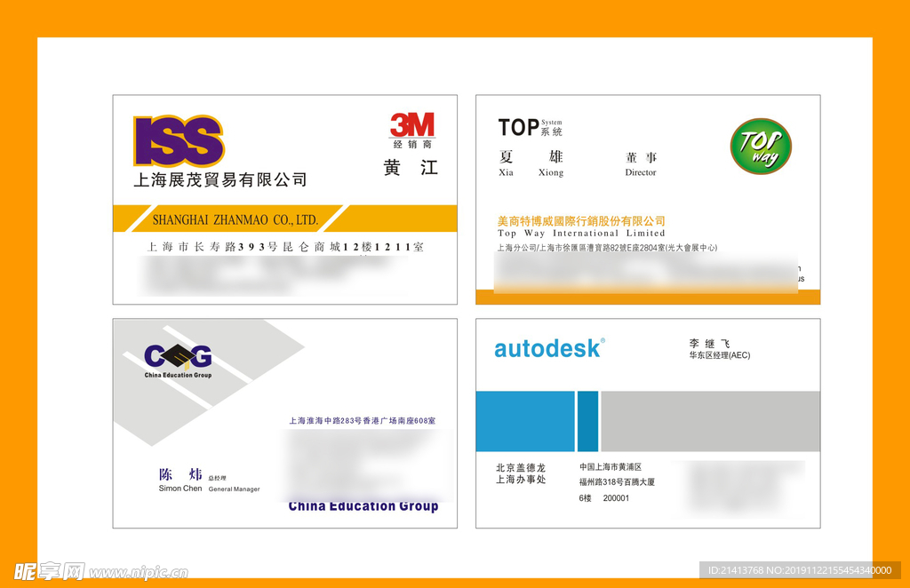
Task: Click the text 中国上海市黄浦区
Action: (611, 467)
